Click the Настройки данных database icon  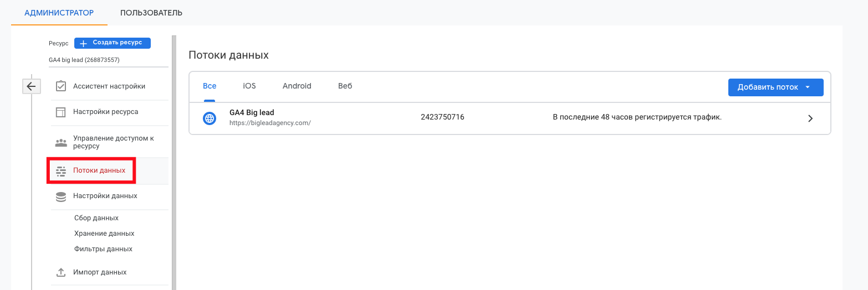tap(61, 196)
